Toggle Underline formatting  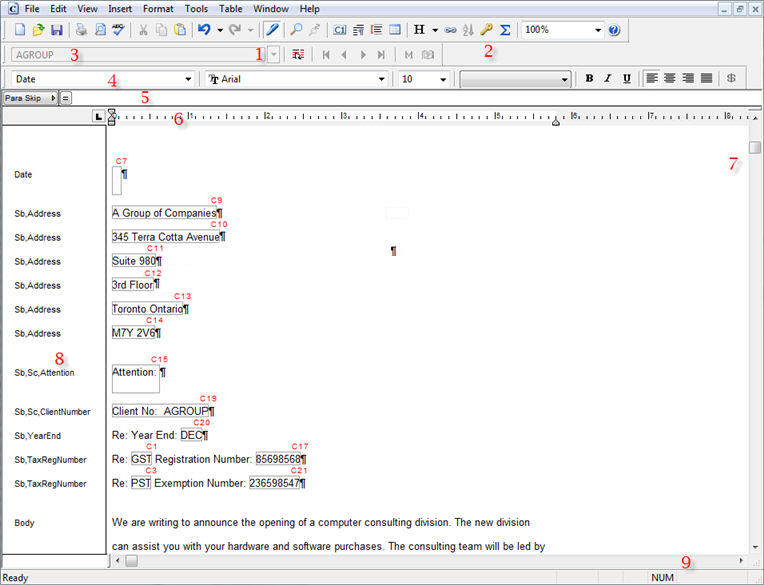click(626, 78)
